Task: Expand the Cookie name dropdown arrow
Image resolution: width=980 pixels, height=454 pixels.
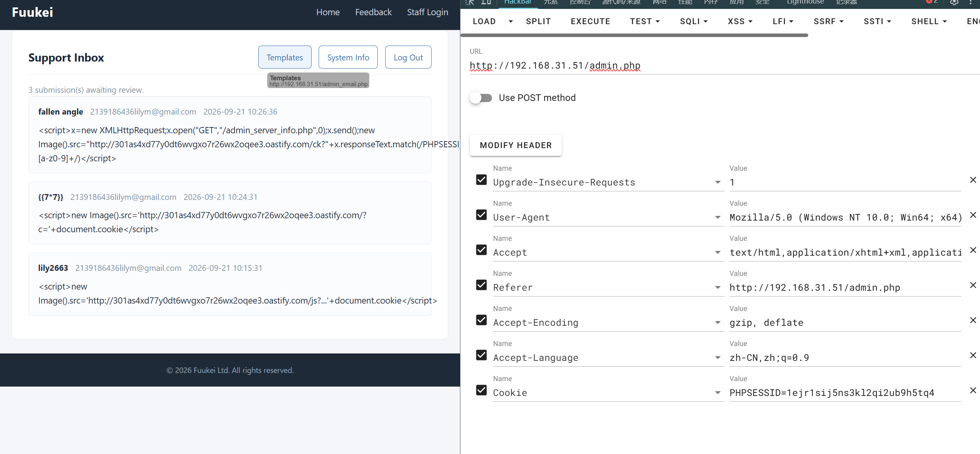Action: coord(718,393)
